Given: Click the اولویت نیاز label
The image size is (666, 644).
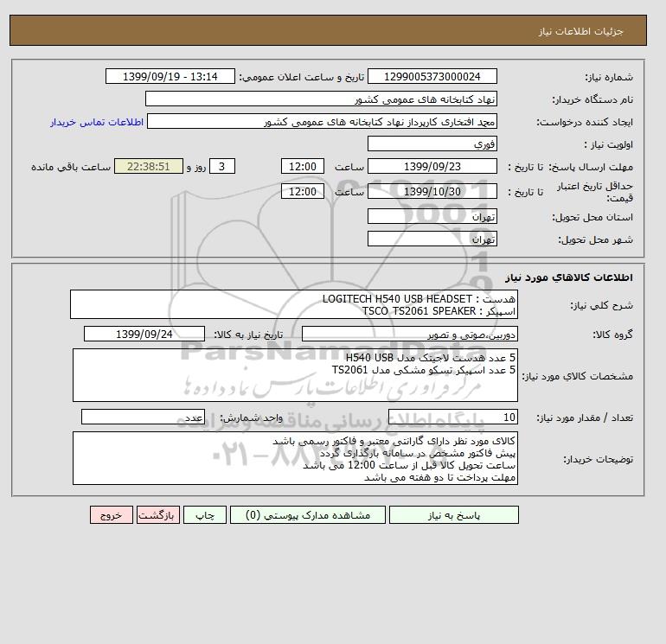Looking at the screenshot, I should point(609,144).
